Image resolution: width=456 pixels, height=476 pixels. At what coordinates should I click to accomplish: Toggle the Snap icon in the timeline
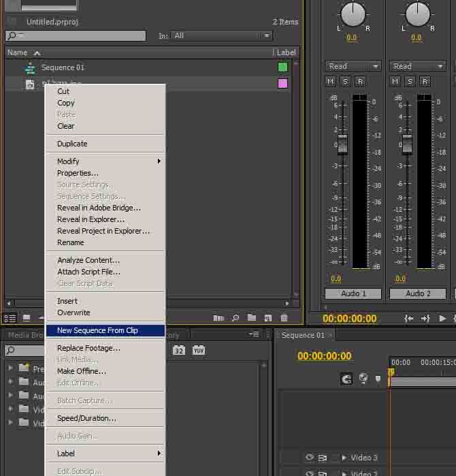point(346,379)
